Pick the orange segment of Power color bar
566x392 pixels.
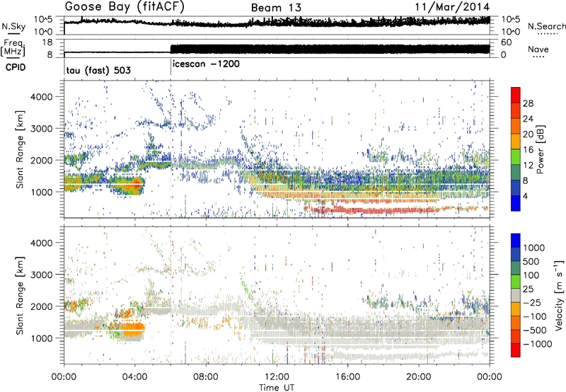(x=516, y=126)
